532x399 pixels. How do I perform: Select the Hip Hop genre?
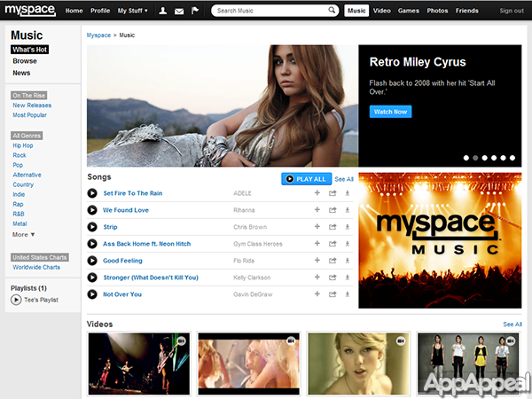(x=23, y=145)
